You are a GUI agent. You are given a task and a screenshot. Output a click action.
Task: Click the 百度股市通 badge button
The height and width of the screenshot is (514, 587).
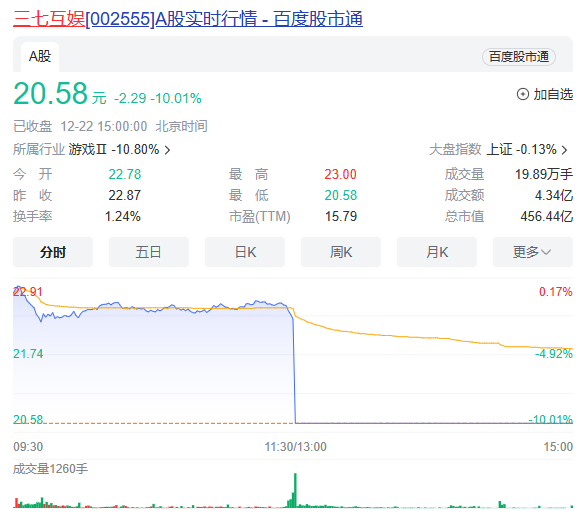pyautogui.click(x=518, y=57)
